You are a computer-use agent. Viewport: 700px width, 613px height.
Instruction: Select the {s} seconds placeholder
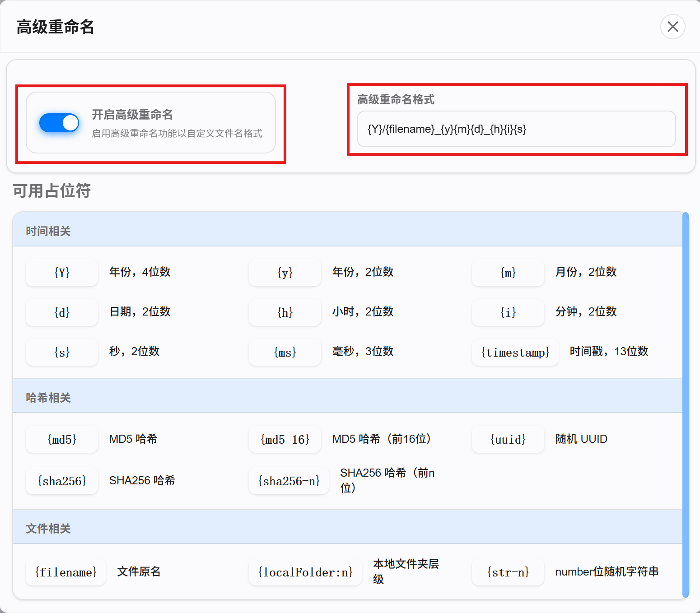click(61, 352)
